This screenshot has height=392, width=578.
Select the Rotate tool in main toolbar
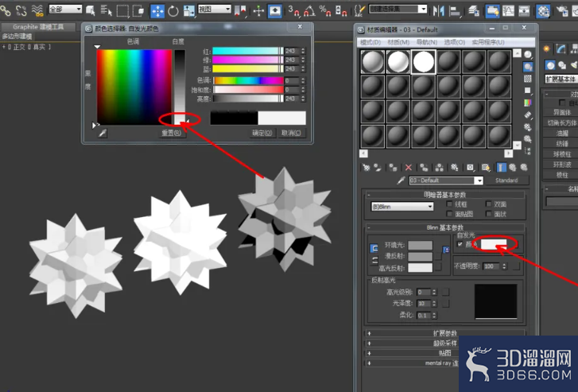pos(173,11)
